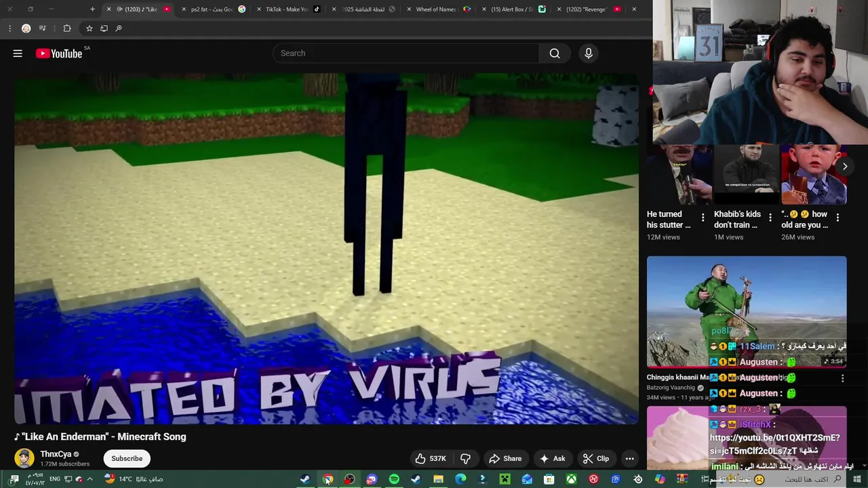The width and height of the screenshot is (868, 488).
Task: Open the Khabib's kids short thumbnail
Action: pos(747,174)
